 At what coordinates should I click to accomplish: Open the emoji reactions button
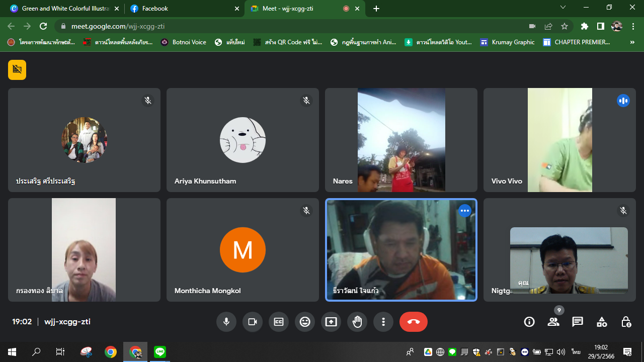305,322
